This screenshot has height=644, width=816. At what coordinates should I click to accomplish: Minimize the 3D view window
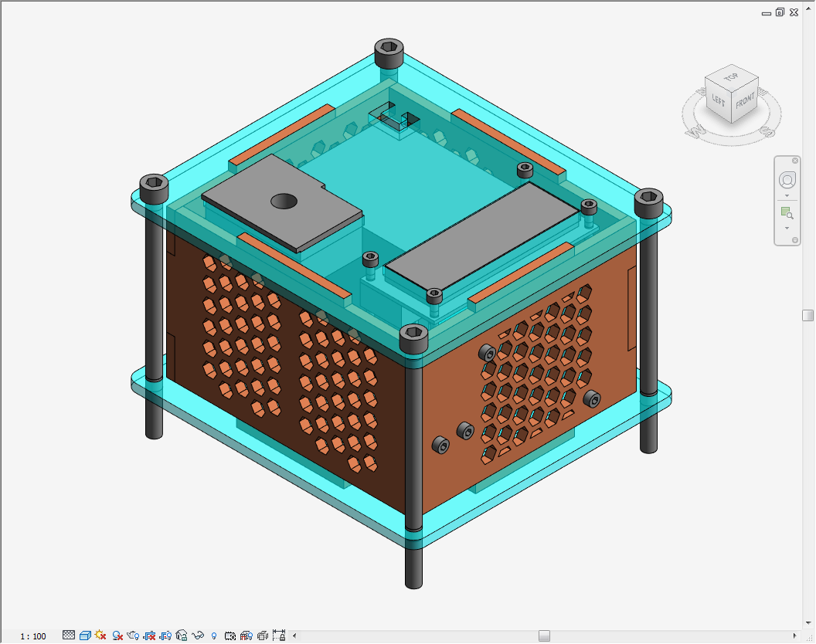(x=766, y=13)
